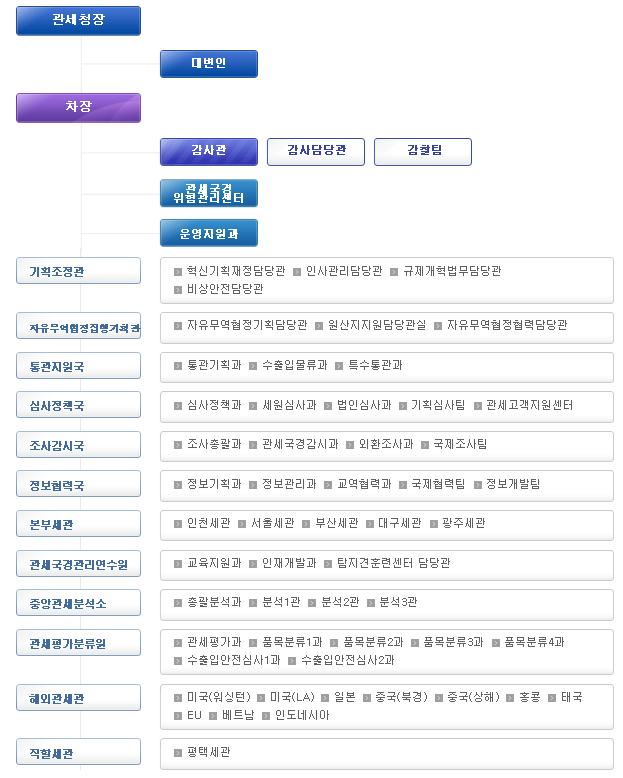The image size is (623, 778).
Task: Click the 혁신기획재정담당관 link
Action: pos(236,271)
